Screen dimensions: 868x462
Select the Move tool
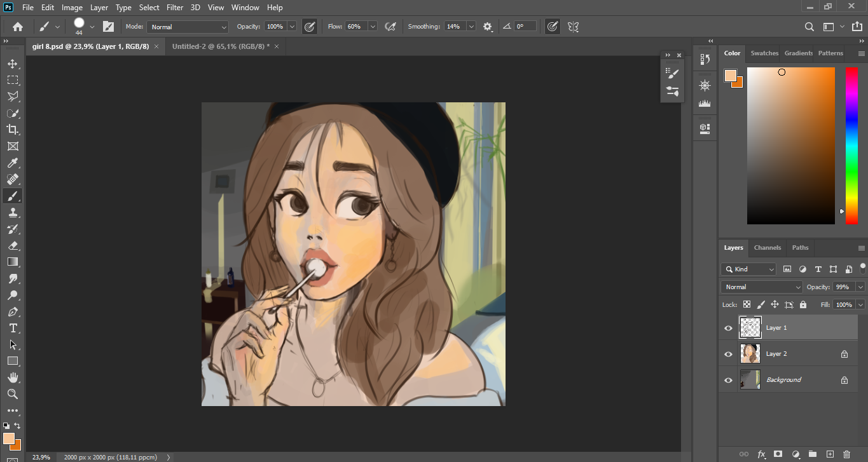(12, 64)
